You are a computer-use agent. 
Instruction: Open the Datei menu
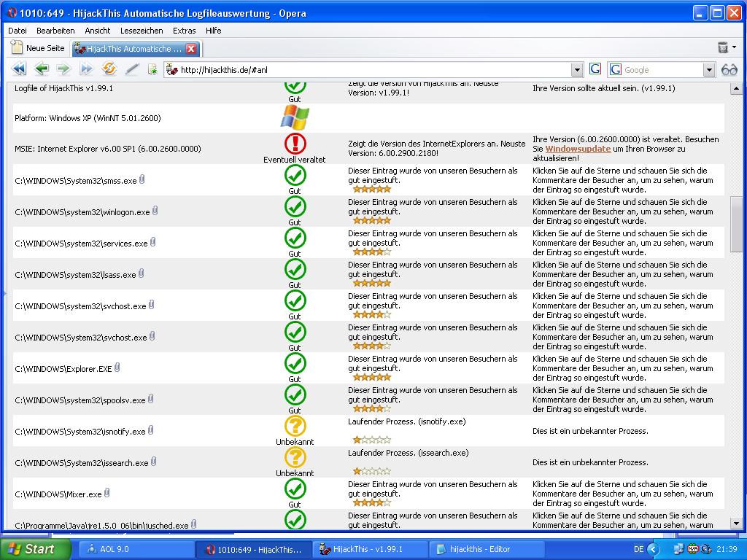click(x=18, y=31)
